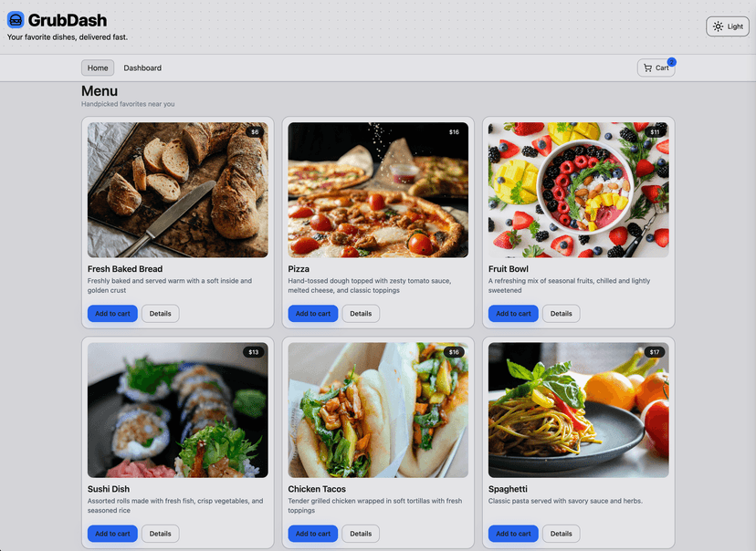This screenshot has height=551, width=756.
Task: Open the shopping cart
Action: 656,68
